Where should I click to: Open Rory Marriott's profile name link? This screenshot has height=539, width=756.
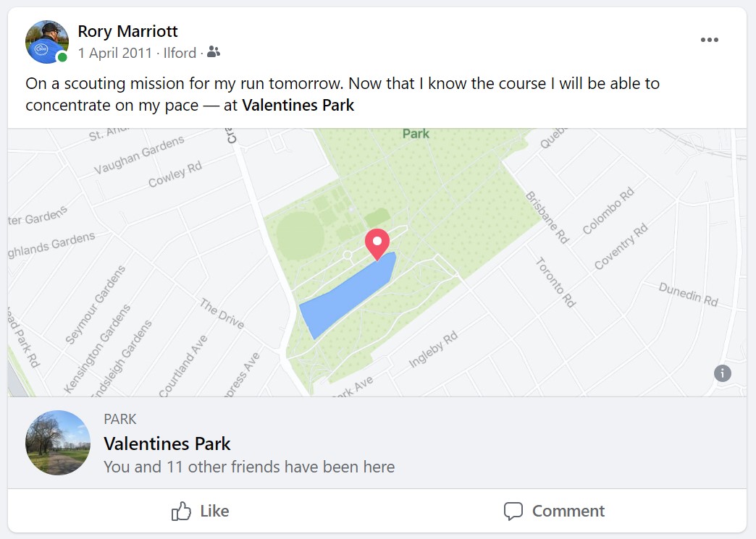tap(127, 31)
